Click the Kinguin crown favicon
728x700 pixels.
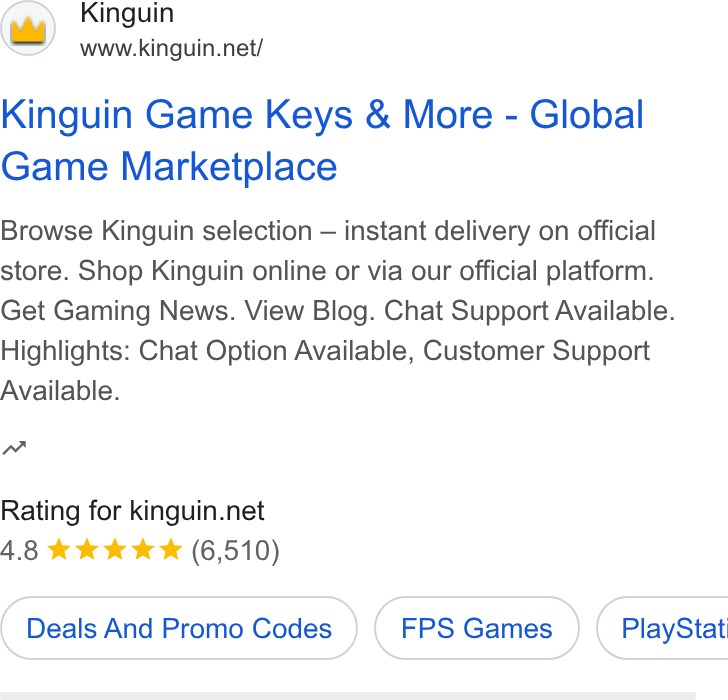[x=28, y=28]
